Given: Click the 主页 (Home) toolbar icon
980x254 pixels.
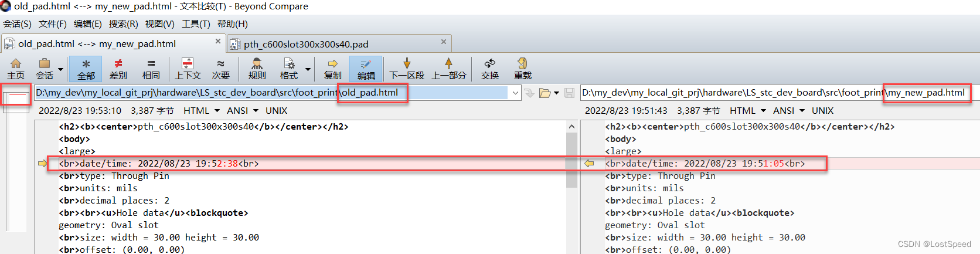Looking at the screenshot, I should point(16,69).
